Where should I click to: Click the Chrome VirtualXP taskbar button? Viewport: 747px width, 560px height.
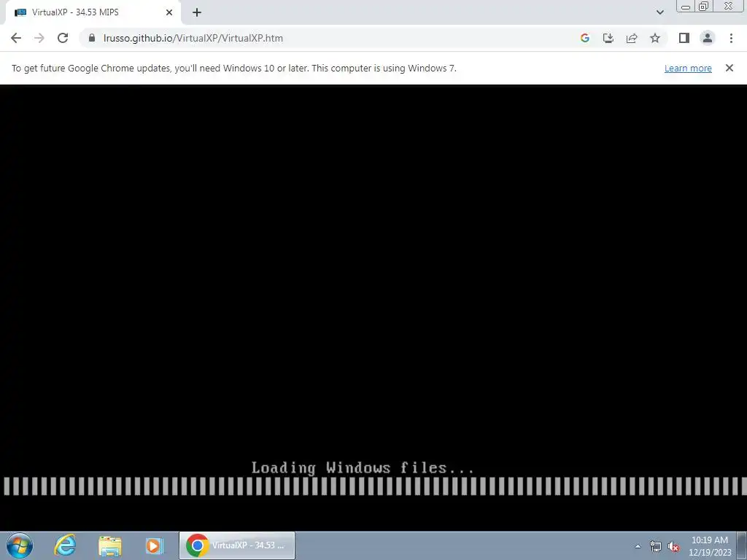coord(237,545)
